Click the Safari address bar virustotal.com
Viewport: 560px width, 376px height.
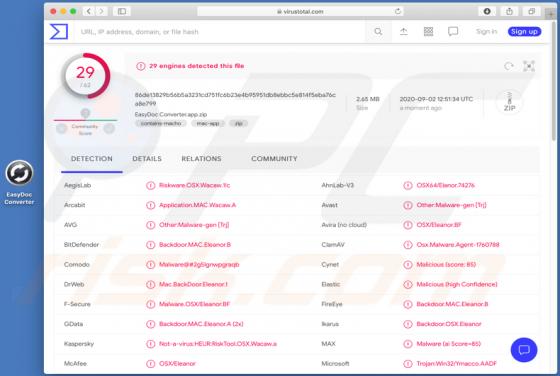click(x=300, y=11)
